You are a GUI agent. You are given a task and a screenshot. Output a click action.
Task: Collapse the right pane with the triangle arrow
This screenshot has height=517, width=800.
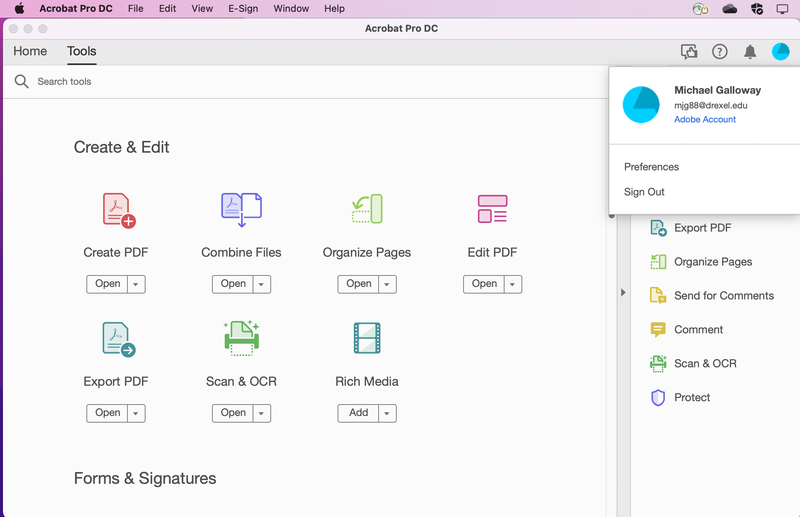point(623,292)
